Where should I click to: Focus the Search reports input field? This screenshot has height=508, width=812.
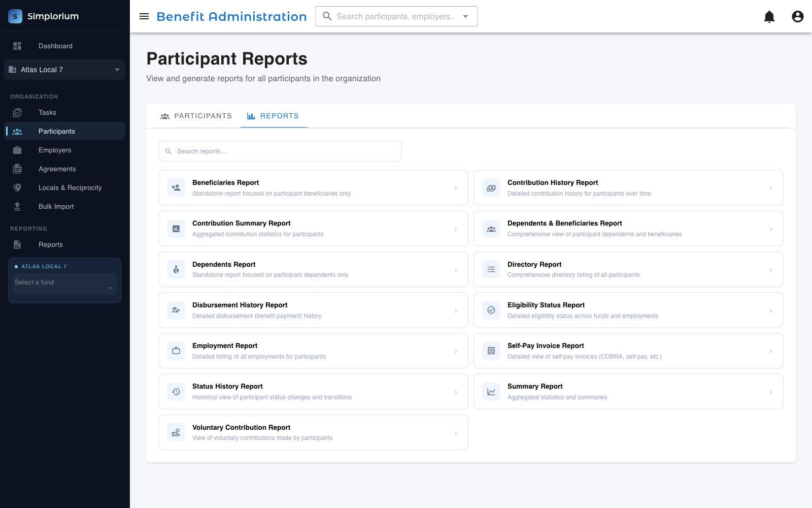(280, 151)
